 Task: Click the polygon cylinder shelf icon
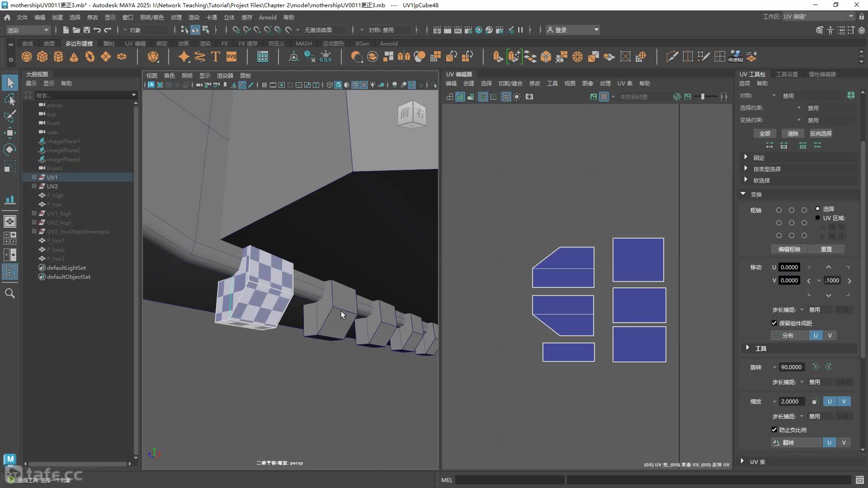[58, 57]
